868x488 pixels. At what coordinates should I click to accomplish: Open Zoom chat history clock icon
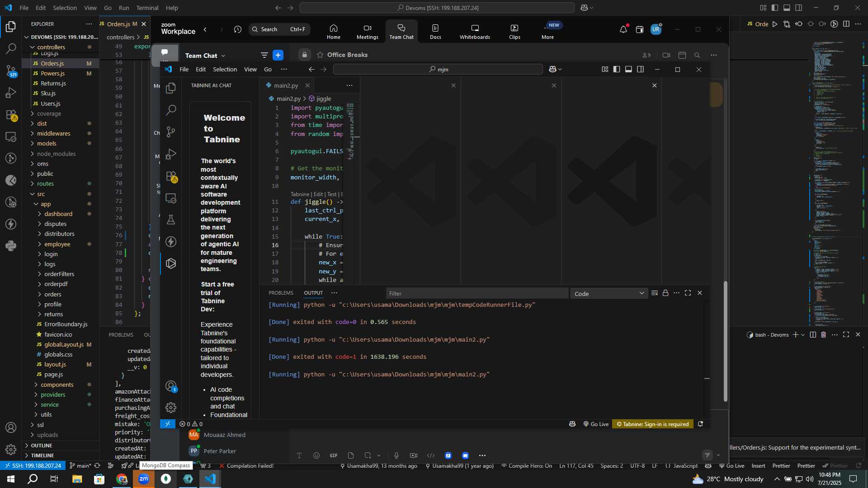click(238, 29)
